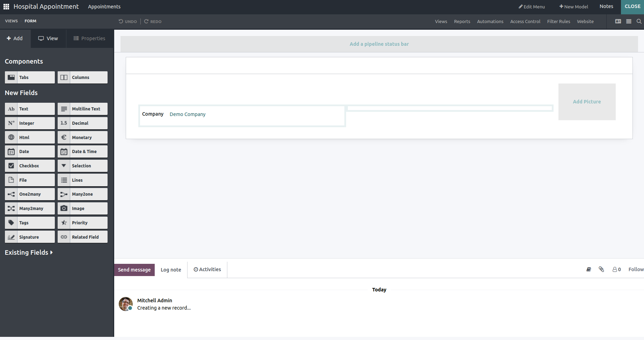
Task: Create a New Model
Action: tap(574, 7)
